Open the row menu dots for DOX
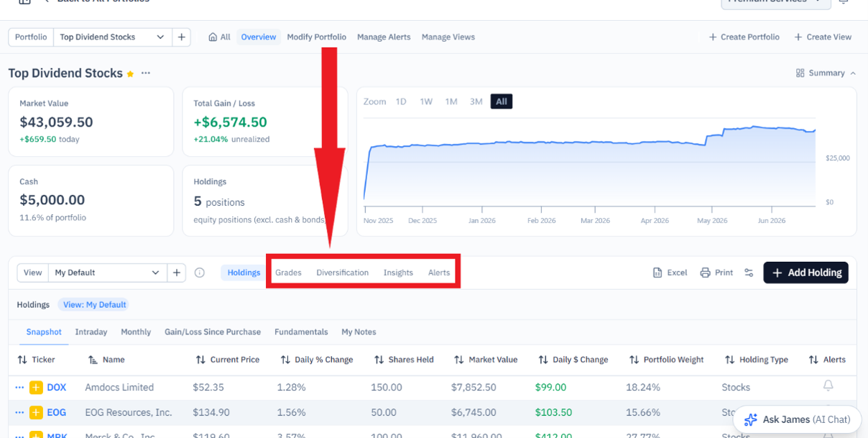 [x=19, y=388]
